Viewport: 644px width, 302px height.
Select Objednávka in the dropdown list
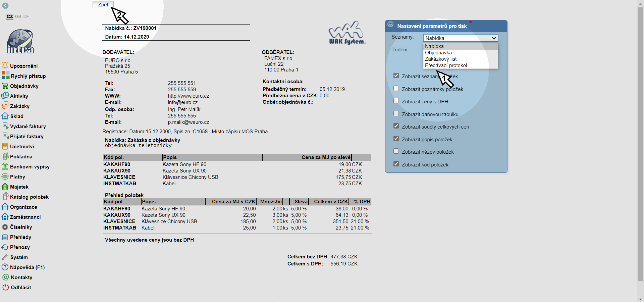click(x=461, y=53)
